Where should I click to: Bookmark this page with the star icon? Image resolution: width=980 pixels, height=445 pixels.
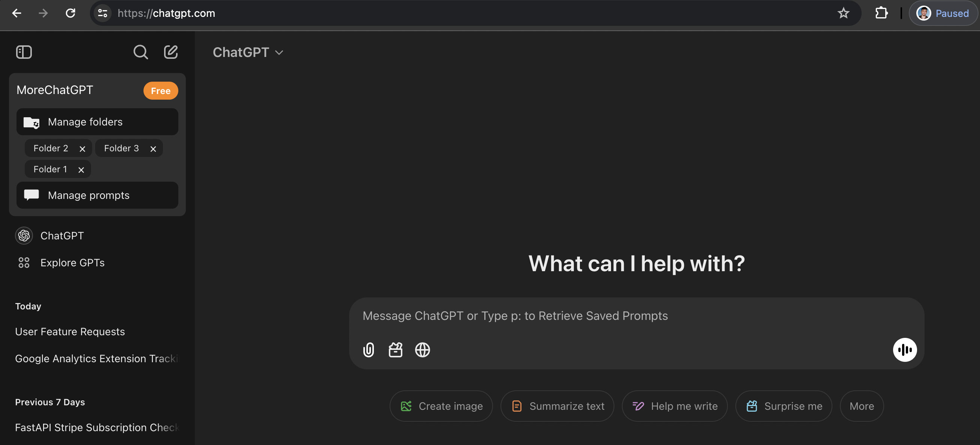[843, 13]
